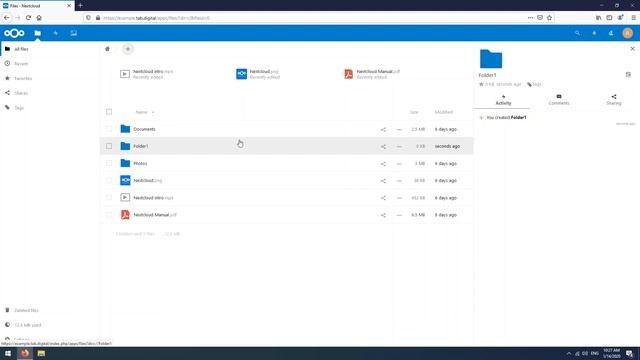Image resolution: width=640 pixels, height=360 pixels.
Task: Switch to Comments tab in details sidebar
Action: point(559,100)
